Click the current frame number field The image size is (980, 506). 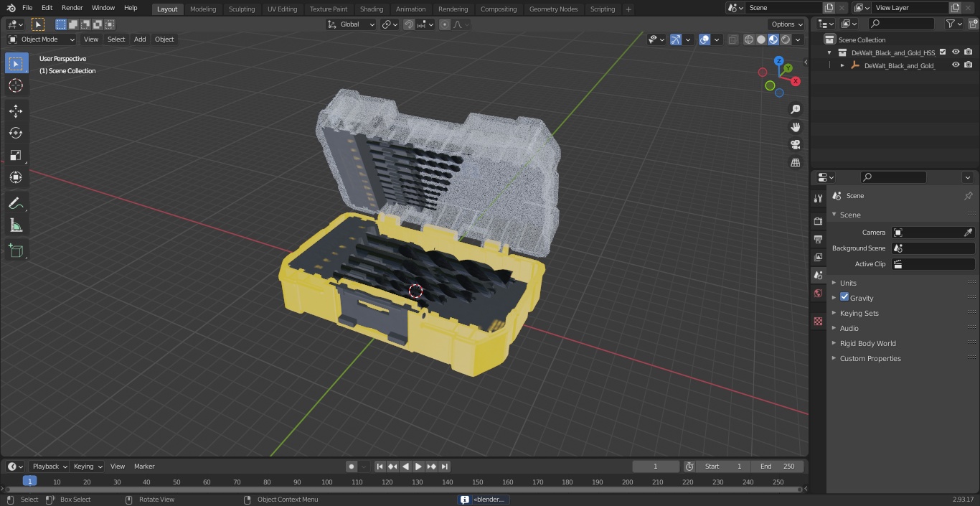(x=656, y=467)
